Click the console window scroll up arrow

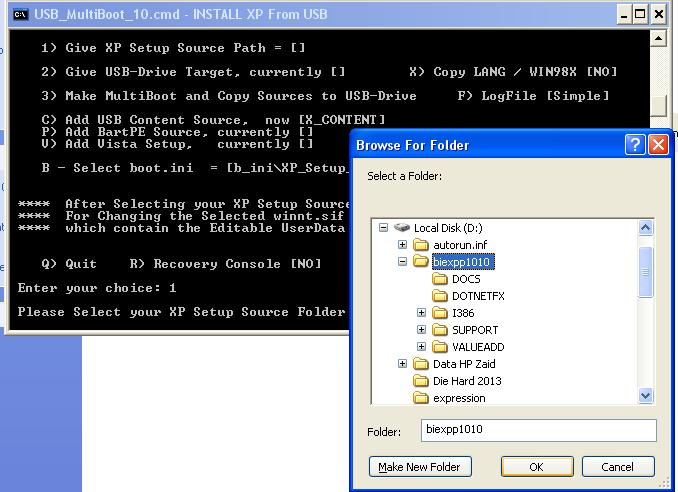(x=658, y=38)
